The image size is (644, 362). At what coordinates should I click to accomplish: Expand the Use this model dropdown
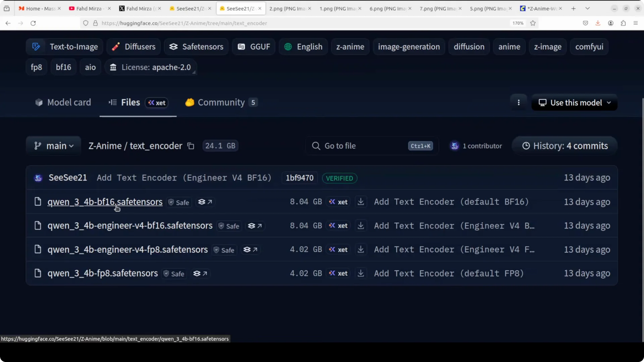(574, 103)
